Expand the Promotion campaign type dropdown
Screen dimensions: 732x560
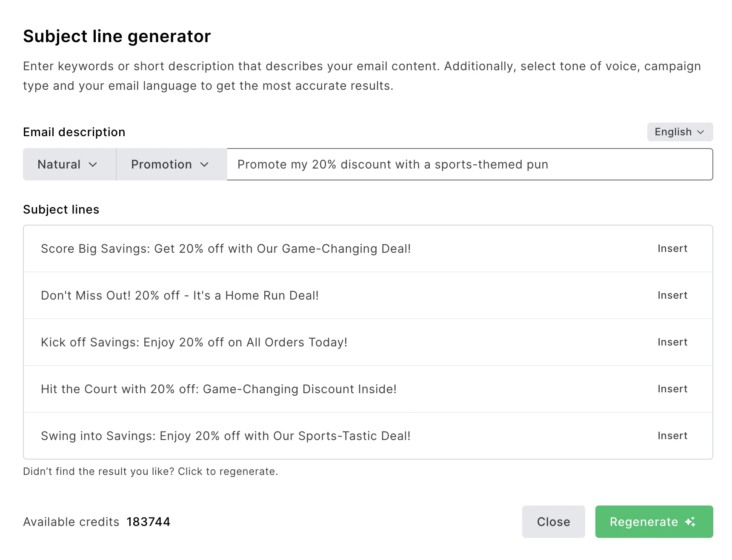171,164
